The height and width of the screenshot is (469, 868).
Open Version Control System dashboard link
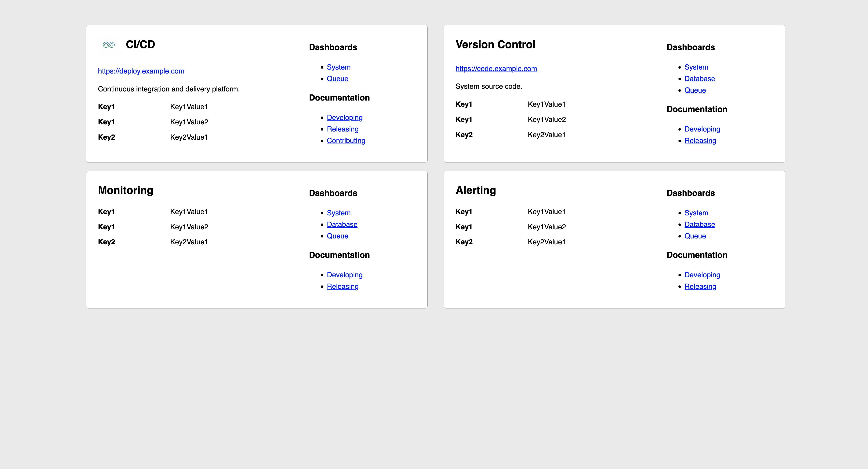point(696,67)
